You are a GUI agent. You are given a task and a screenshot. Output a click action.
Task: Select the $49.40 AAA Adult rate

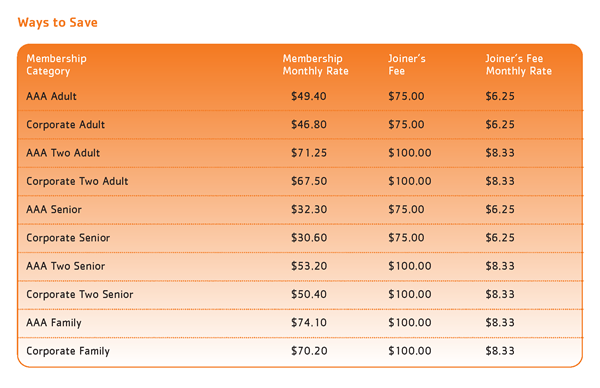pyautogui.click(x=309, y=96)
